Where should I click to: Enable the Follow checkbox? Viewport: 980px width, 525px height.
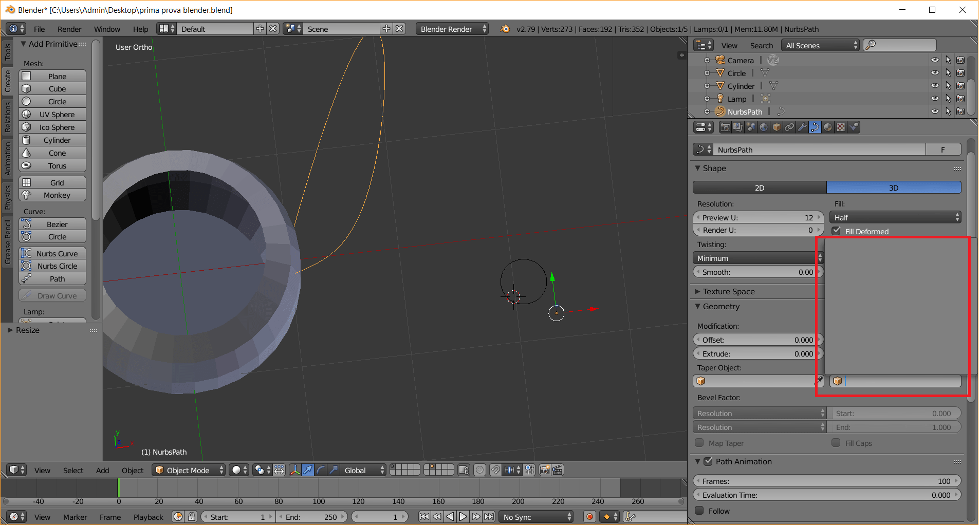(x=699, y=511)
